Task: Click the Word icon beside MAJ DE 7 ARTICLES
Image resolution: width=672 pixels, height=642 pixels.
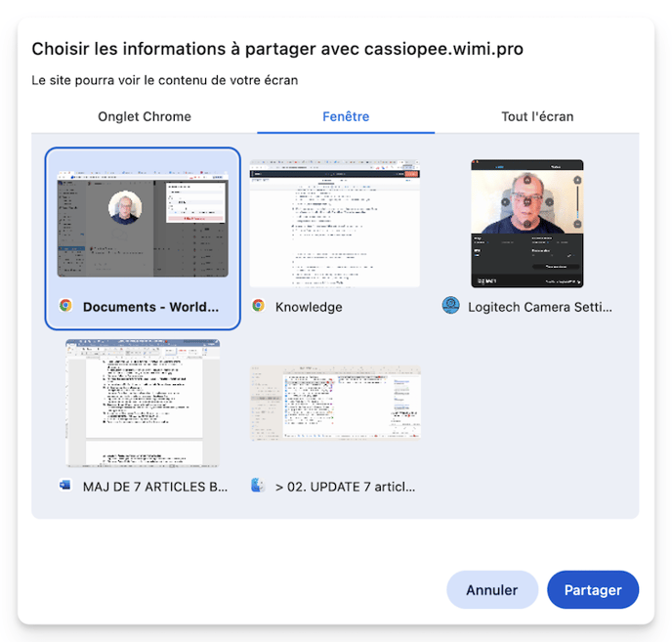Action: pyautogui.click(x=65, y=486)
